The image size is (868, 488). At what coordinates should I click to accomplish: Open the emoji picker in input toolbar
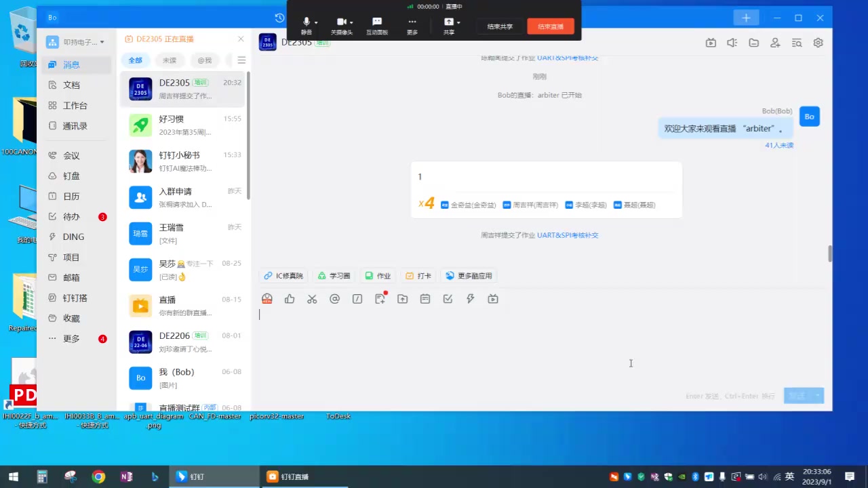[267, 299]
